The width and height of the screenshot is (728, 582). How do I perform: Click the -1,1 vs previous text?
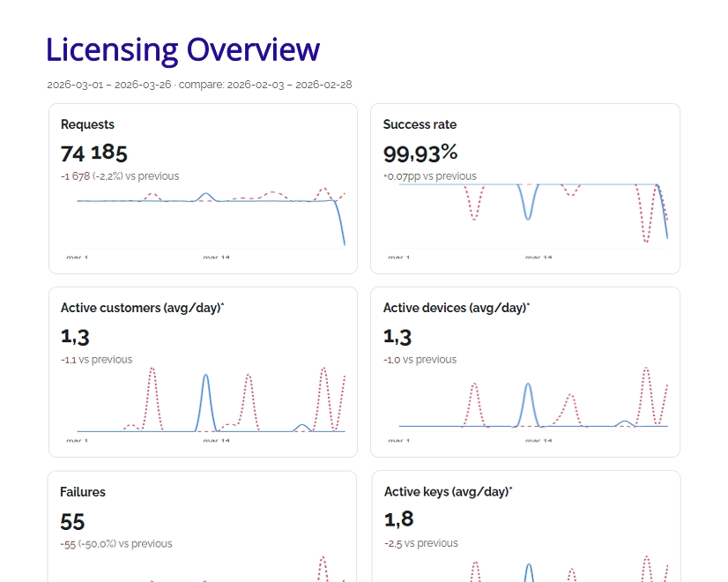click(97, 360)
